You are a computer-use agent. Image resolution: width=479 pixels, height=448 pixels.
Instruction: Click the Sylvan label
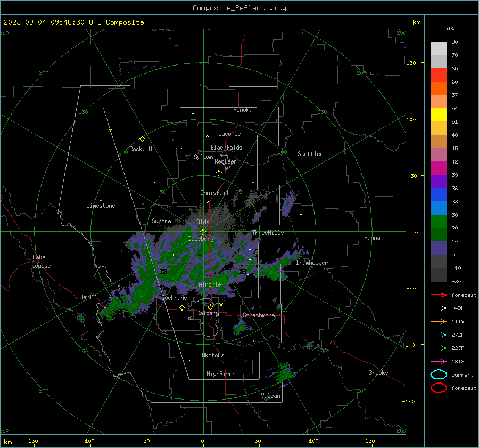coord(203,157)
